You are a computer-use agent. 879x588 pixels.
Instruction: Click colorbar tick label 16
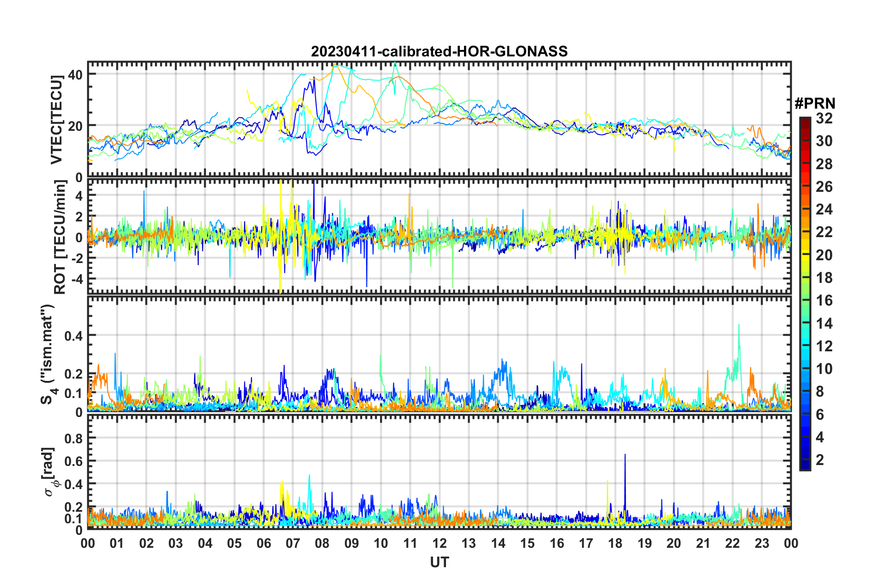point(824,300)
